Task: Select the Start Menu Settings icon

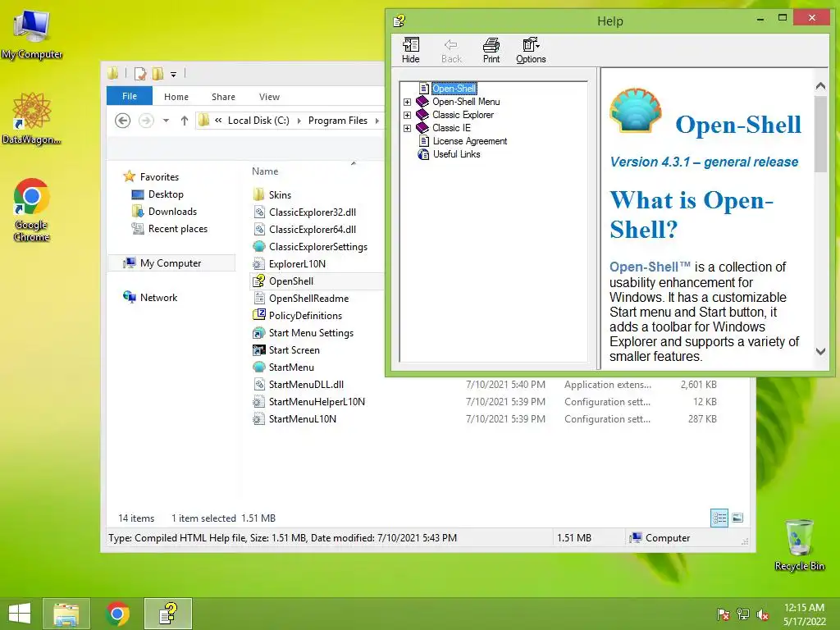Action: (x=258, y=333)
